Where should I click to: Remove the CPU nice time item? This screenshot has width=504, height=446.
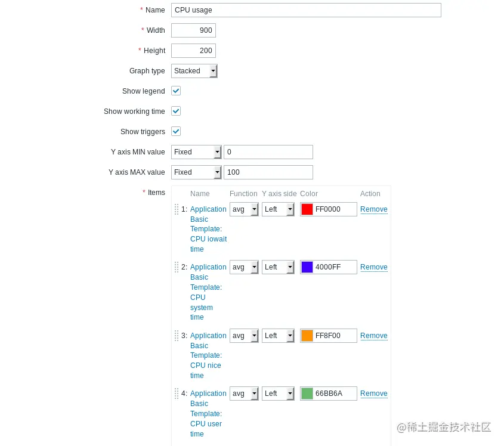coord(374,336)
